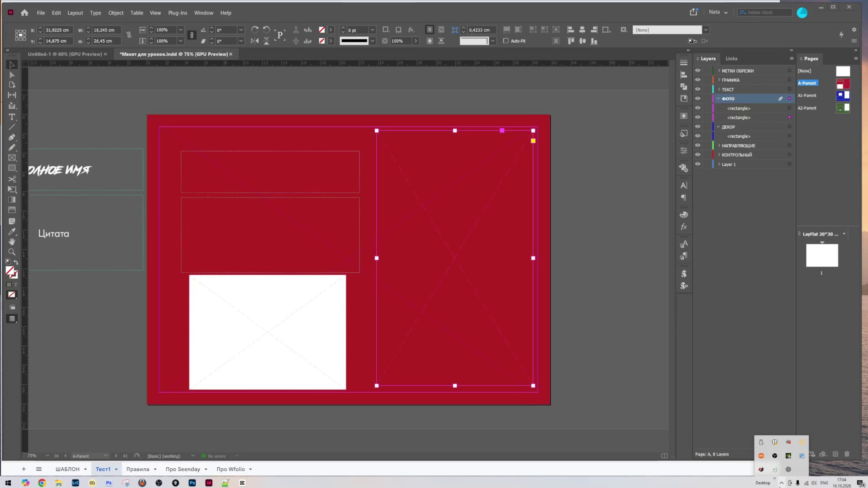Open the Object menu
The image size is (868, 488).
[x=116, y=13]
